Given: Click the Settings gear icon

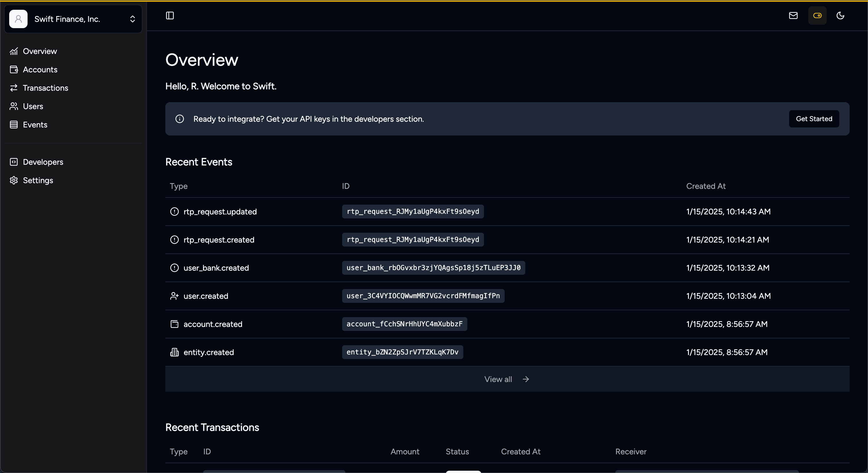Looking at the screenshot, I should pos(14,180).
